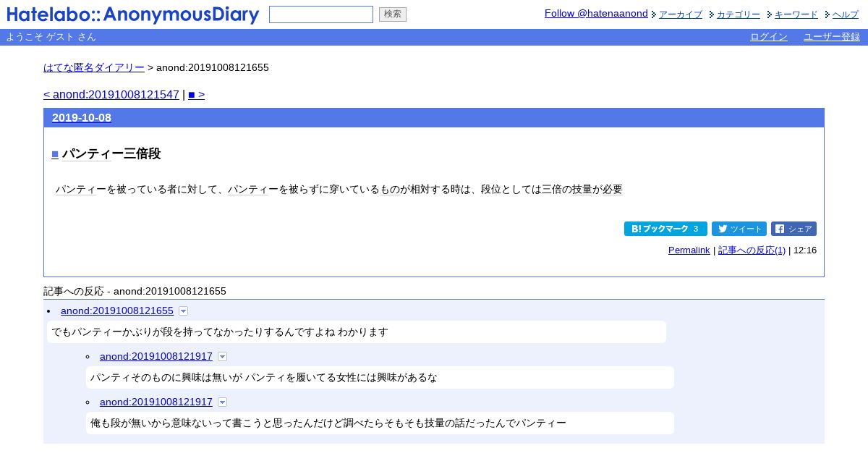The height and width of the screenshot is (456, 868).
Task: Open the Hatelabo AnonymousDiary logo
Action: [x=133, y=14]
